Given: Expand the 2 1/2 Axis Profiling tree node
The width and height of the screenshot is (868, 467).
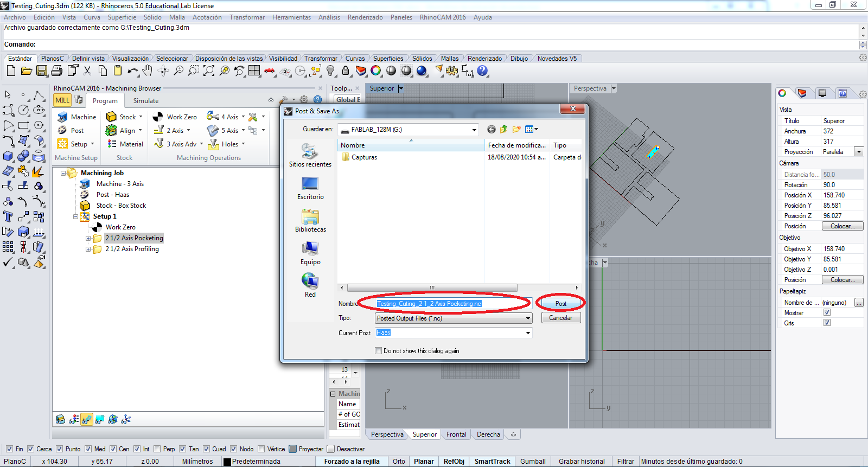Looking at the screenshot, I should (x=88, y=249).
